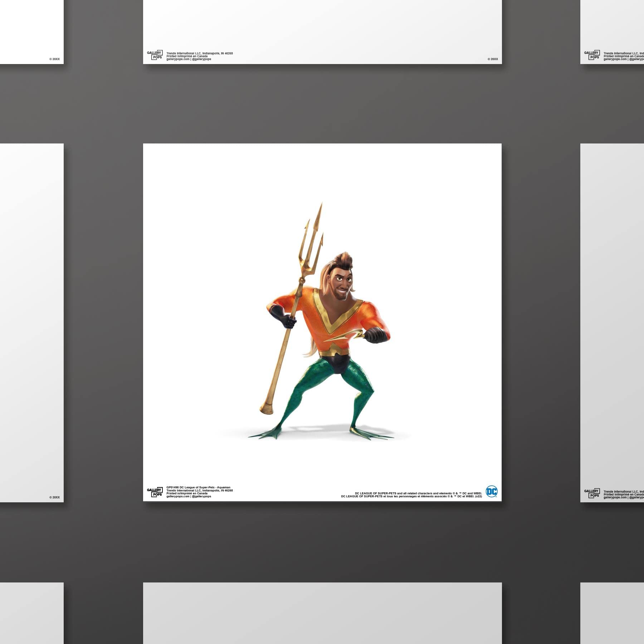Image resolution: width=644 pixels, height=644 pixels.
Task: Click Gallery Pops logo on the Aquaman poster
Action: pyautogui.click(x=155, y=492)
